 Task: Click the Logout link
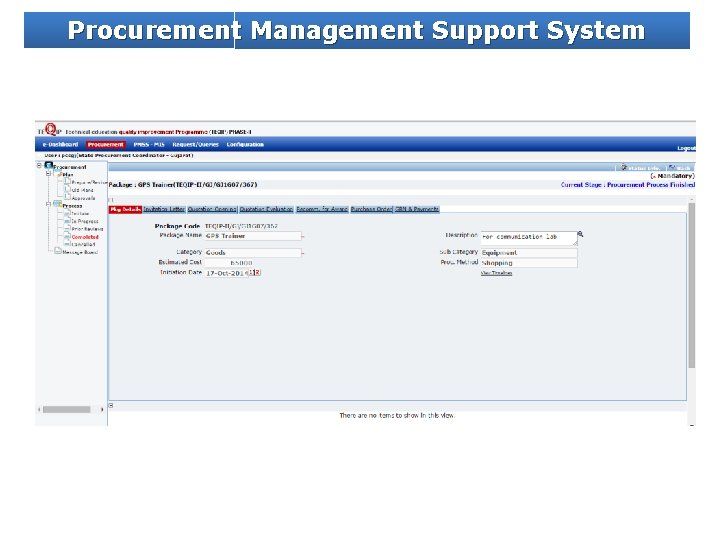pyautogui.click(x=686, y=148)
